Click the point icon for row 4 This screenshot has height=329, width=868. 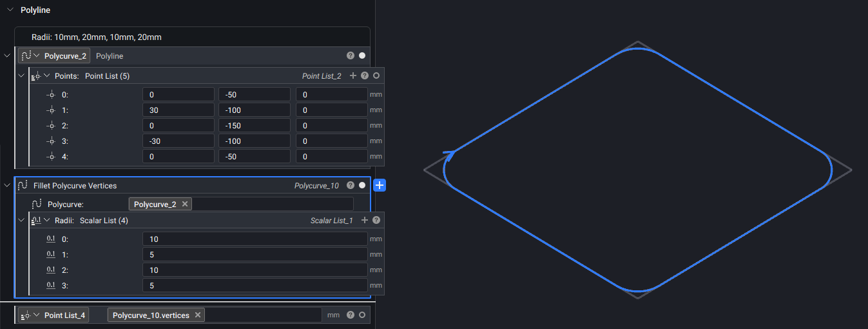pos(52,157)
